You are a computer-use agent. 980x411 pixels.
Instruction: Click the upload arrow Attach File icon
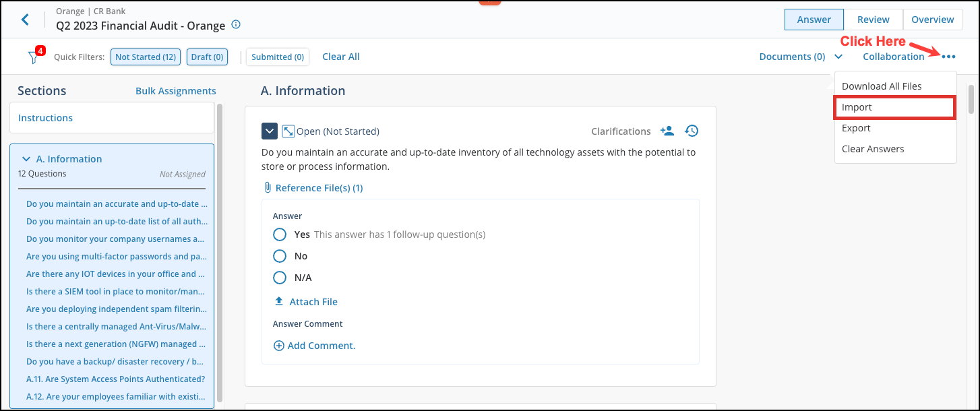point(279,302)
